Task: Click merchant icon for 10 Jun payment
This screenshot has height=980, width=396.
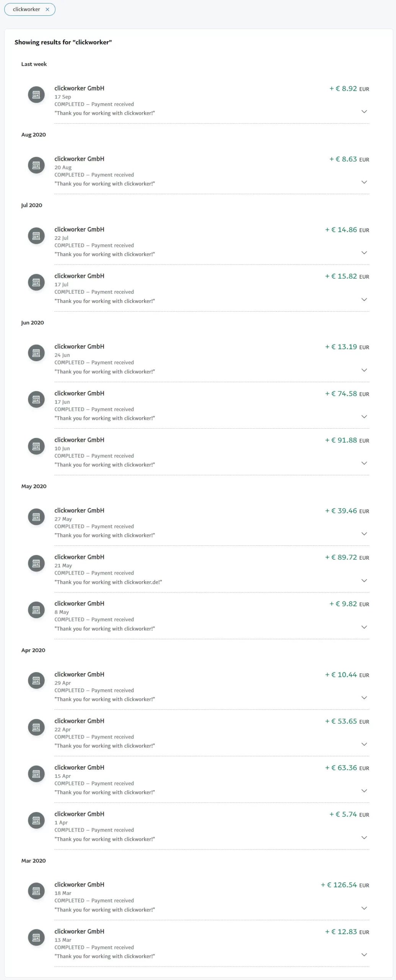Action: [36, 446]
